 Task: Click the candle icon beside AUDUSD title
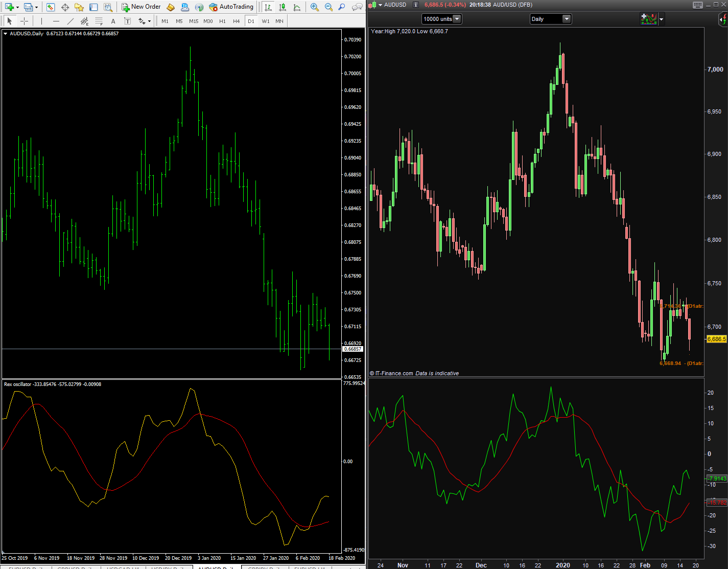373,5
